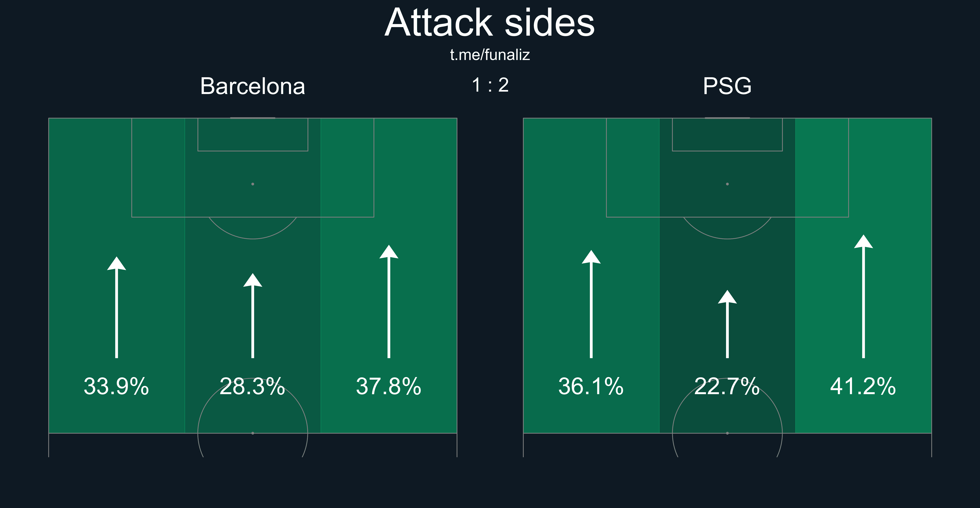Select the 33.9% left-side value
Viewport: 980px width, 508px height.
pos(116,387)
